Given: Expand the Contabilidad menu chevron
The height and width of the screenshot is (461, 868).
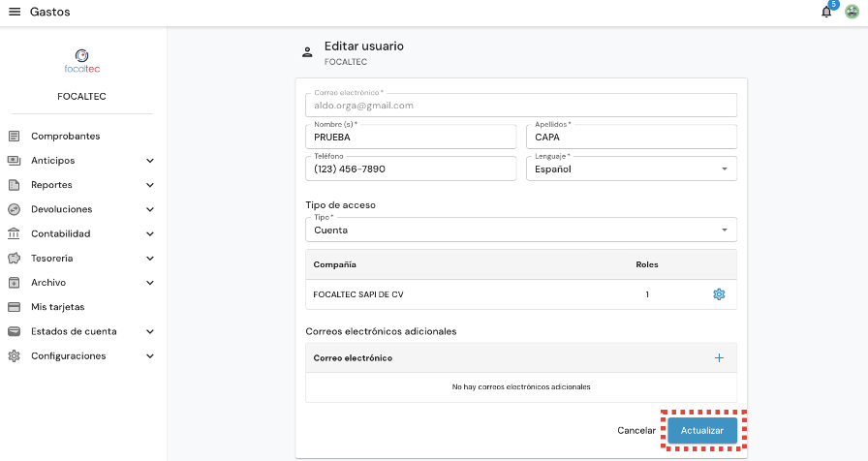Looking at the screenshot, I should tap(150, 233).
